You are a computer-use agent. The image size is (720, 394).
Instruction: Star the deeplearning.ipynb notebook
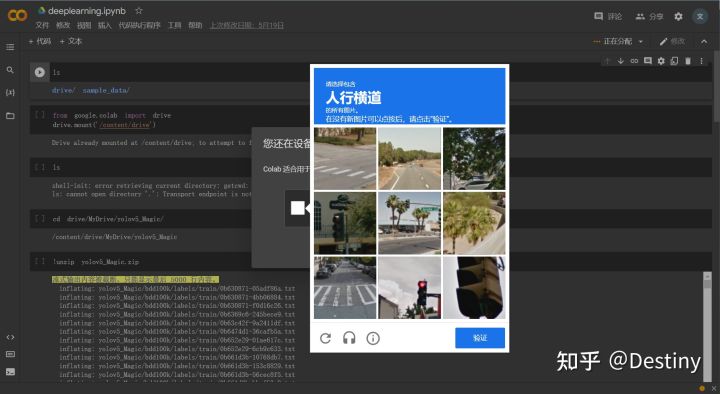139,10
